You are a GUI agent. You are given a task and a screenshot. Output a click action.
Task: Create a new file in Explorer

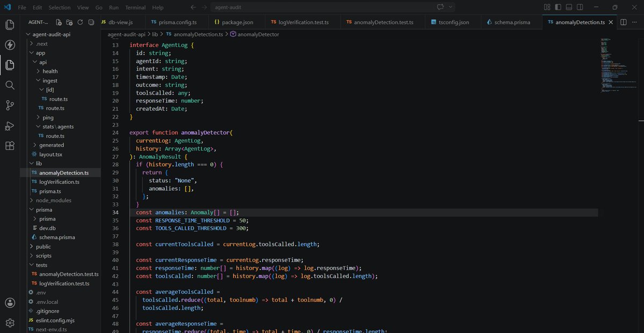59,23
